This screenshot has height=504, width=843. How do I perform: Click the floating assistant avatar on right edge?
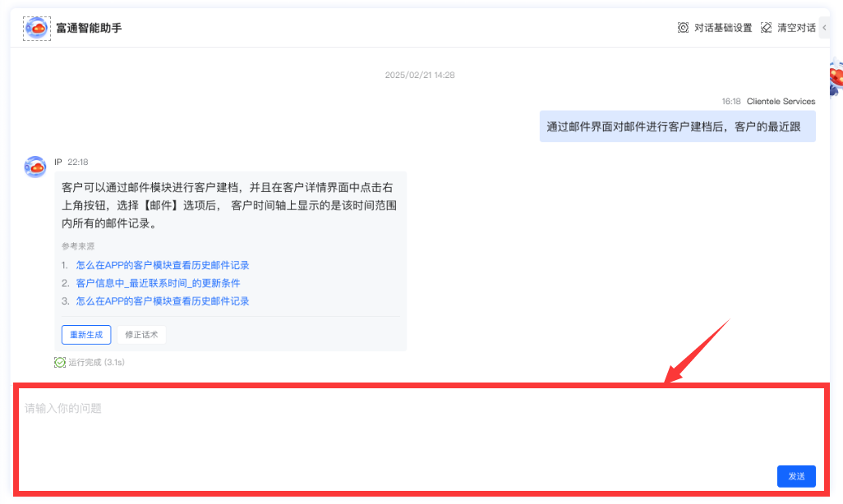(x=835, y=80)
